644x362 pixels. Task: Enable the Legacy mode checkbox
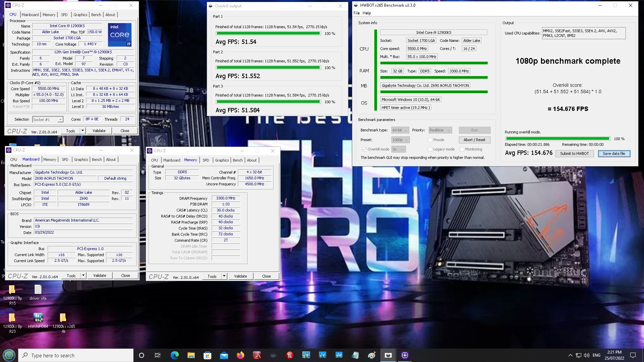click(x=430, y=149)
